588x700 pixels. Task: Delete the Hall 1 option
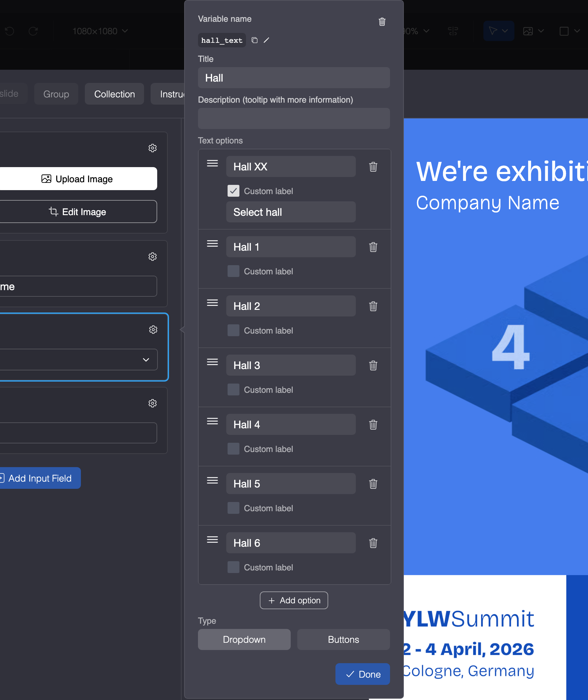coord(373,247)
